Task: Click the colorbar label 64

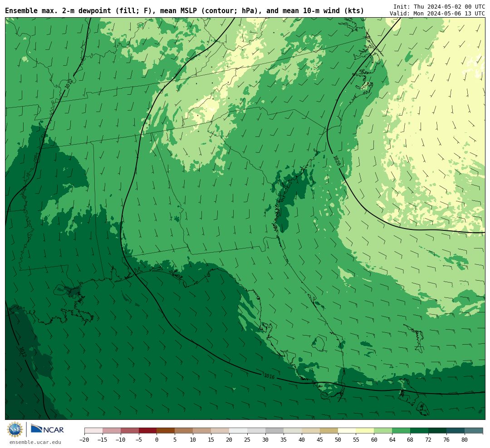Action: (392, 440)
